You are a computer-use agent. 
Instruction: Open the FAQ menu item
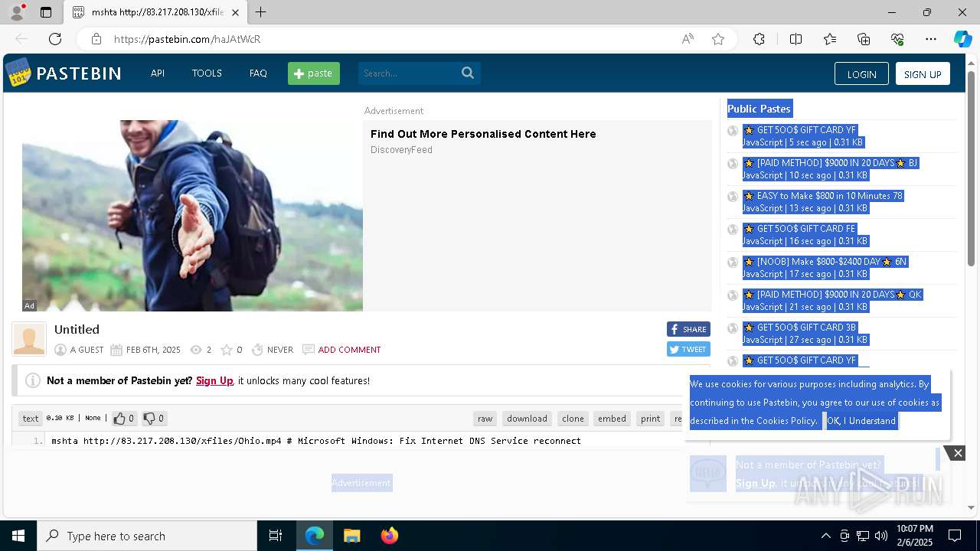[258, 73]
